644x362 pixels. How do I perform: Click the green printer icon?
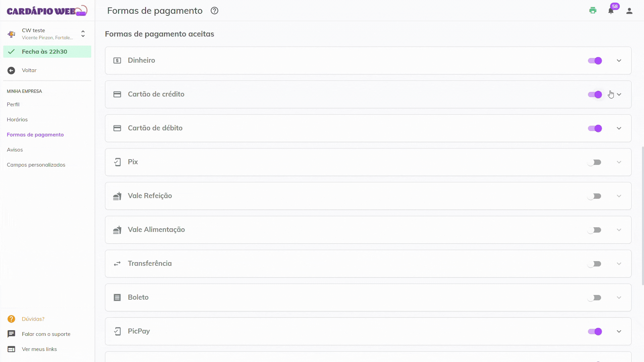(x=593, y=11)
